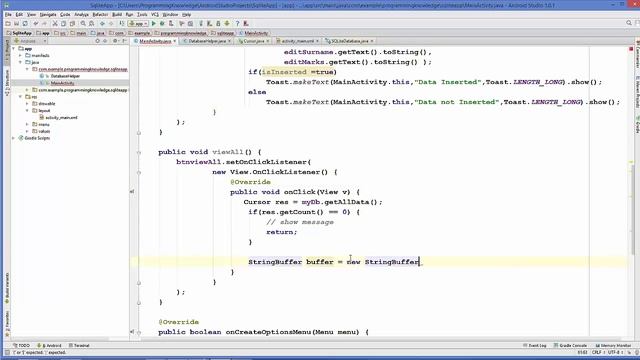Click the Forward navigation arrow icon
This screenshot has width=640, height=360.
tap(111, 24)
